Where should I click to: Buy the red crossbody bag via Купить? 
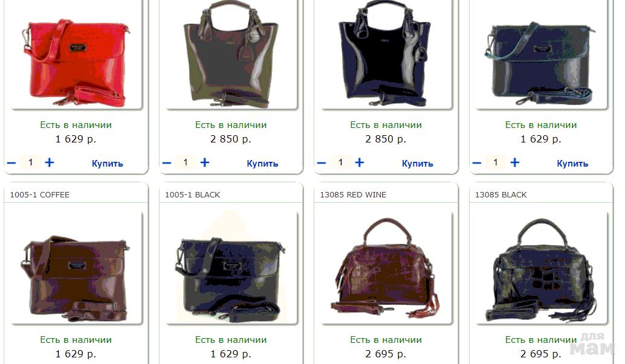(x=107, y=163)
